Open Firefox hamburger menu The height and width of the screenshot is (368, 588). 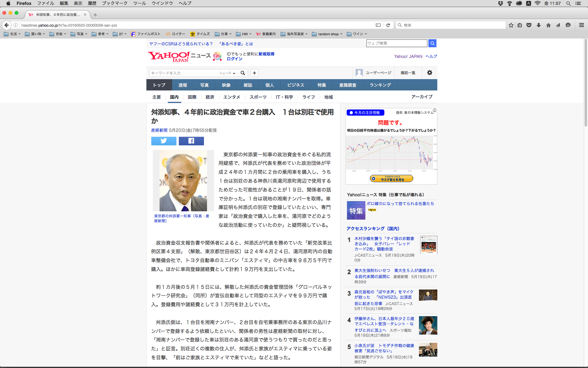tap(581, 25)
